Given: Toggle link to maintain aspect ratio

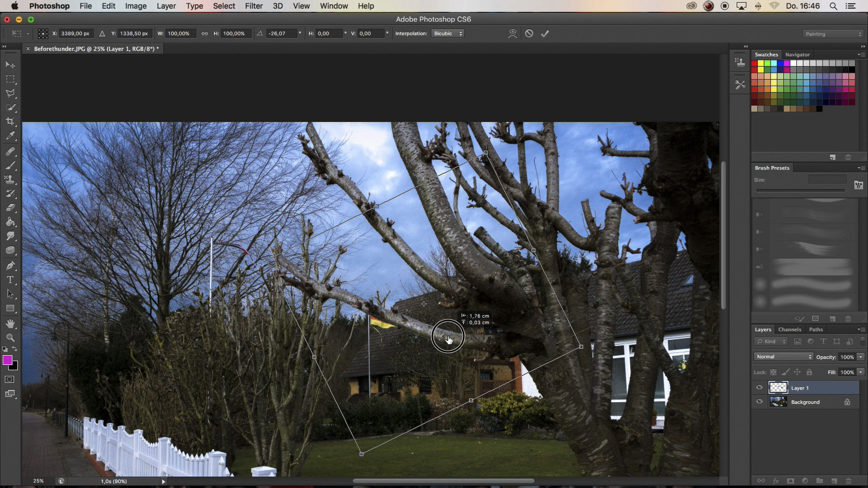Looking at the screenshot, I should (205, 33).
